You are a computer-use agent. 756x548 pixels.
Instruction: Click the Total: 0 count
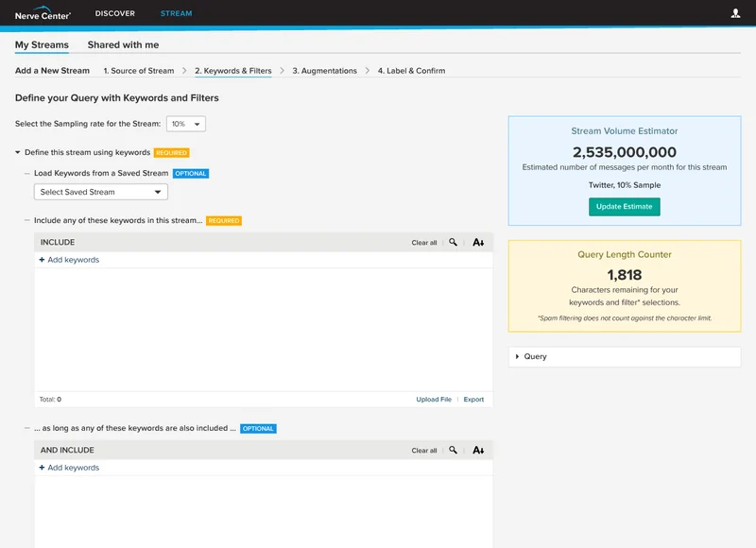50,399
